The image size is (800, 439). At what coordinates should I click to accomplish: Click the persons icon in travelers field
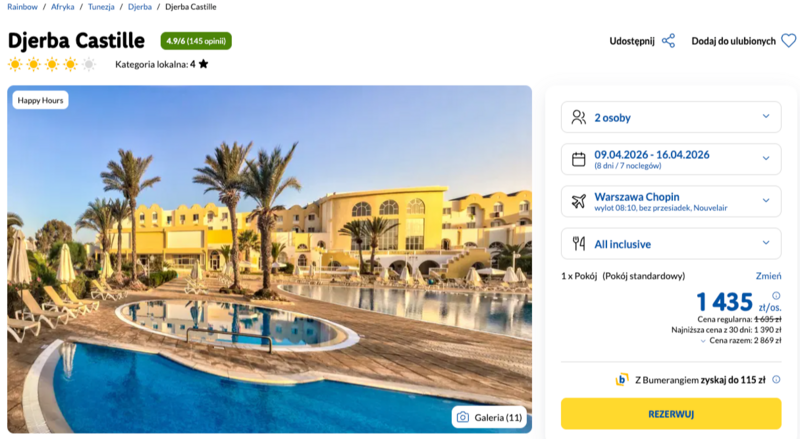pos(579,117)
